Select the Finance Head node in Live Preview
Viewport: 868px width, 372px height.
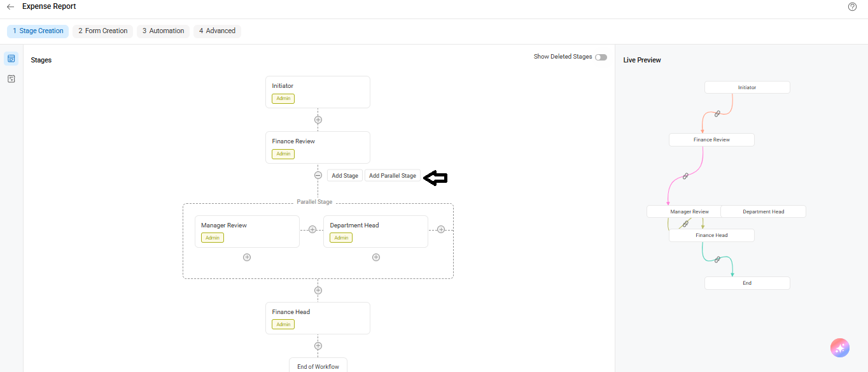[711, 235]
